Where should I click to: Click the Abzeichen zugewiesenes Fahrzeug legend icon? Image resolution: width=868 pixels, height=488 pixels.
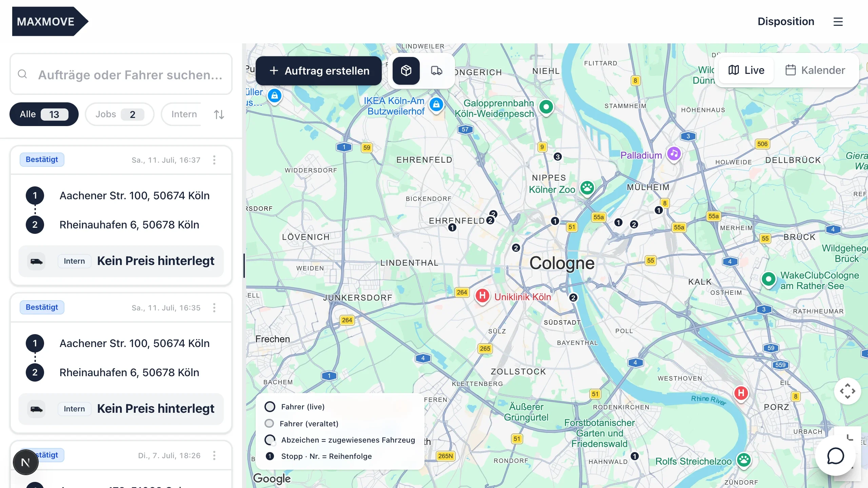pyautogui.click(x=270, y=440)
